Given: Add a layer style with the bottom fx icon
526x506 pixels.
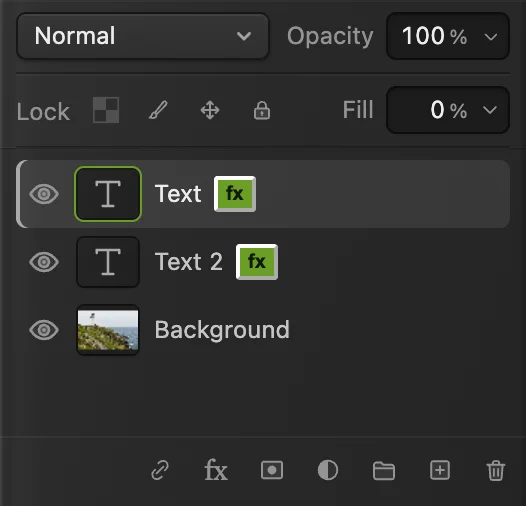Looking at the screenshot, I should coord(216,470).
